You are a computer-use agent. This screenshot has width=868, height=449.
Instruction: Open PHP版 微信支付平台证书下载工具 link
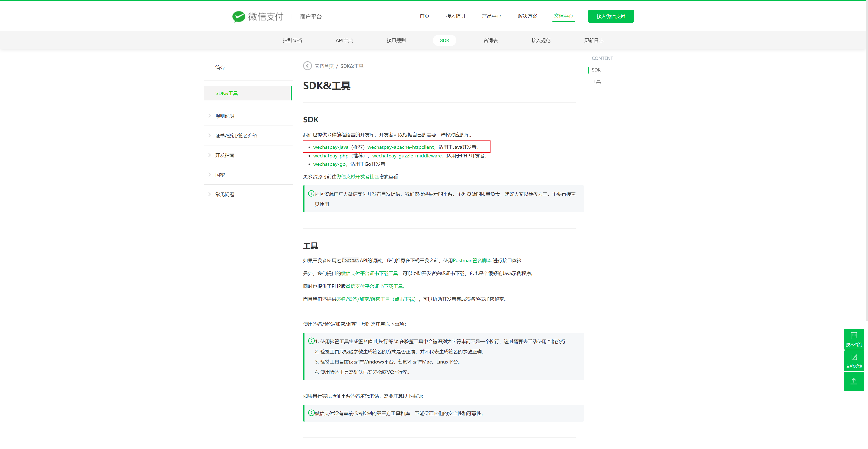coord(375,286)
